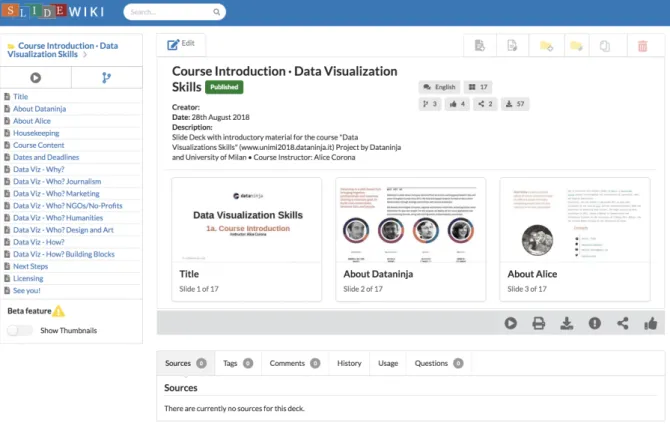
Task: Open Data Viz - Who? Marketing slide
Action: point(56,194)
